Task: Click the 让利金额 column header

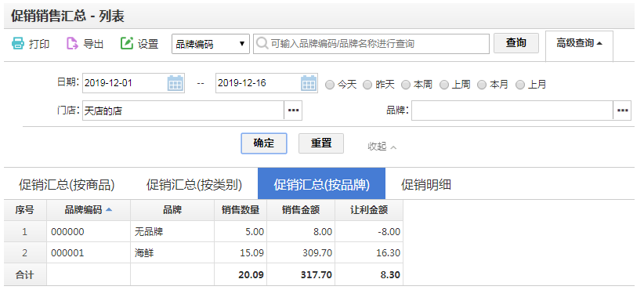Action: coord(369,210)
